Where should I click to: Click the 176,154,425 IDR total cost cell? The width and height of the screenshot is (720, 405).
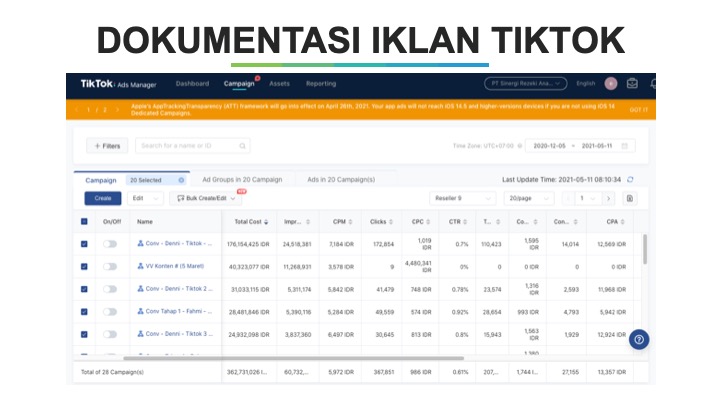(248, 244)
